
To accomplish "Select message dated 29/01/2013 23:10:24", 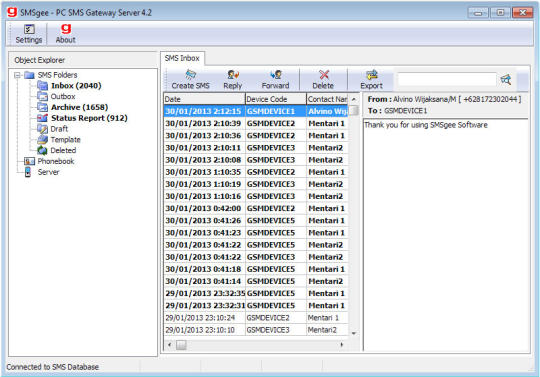I will tap(256, 318).
